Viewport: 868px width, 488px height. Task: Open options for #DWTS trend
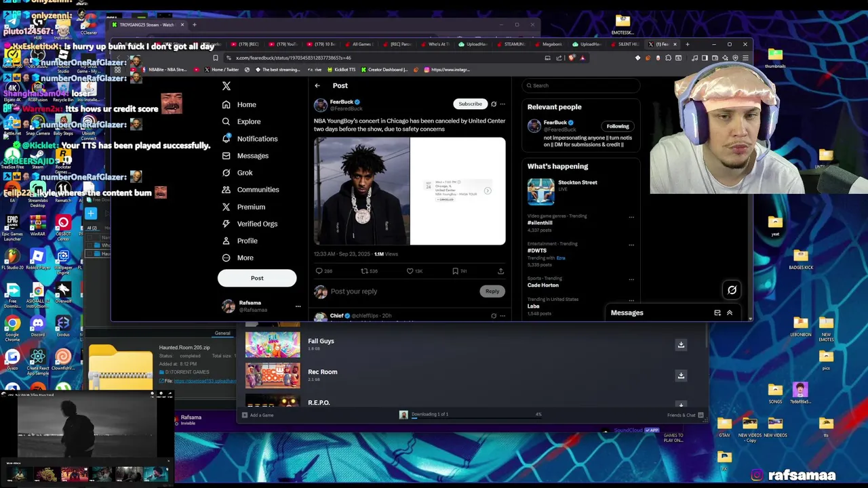[x=631, y=245]
